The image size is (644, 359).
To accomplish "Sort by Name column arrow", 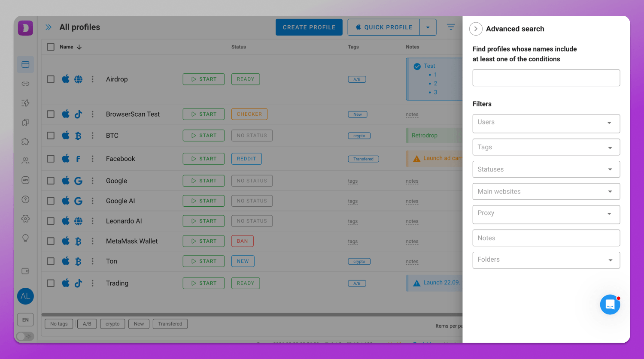I will tap(79, 47).
